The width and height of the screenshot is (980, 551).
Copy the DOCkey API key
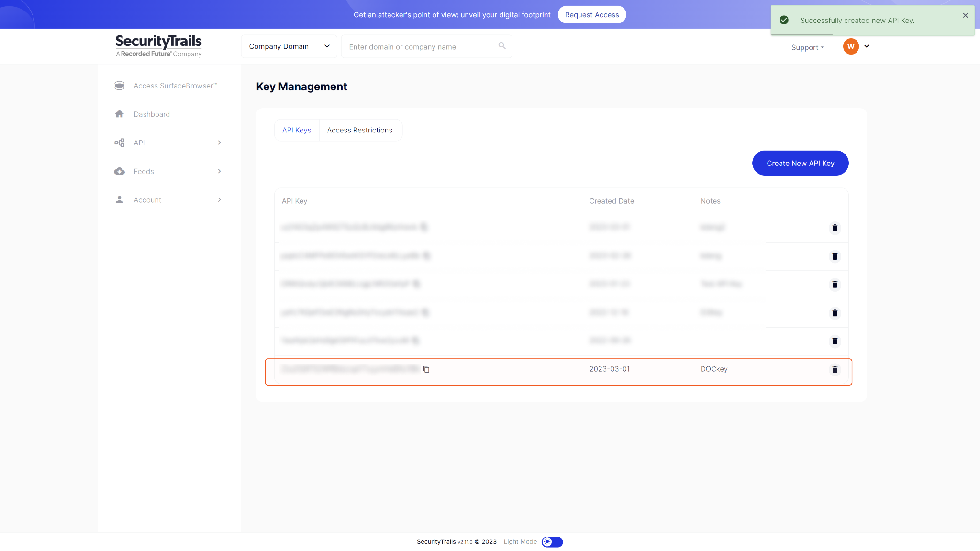[426, 369]
